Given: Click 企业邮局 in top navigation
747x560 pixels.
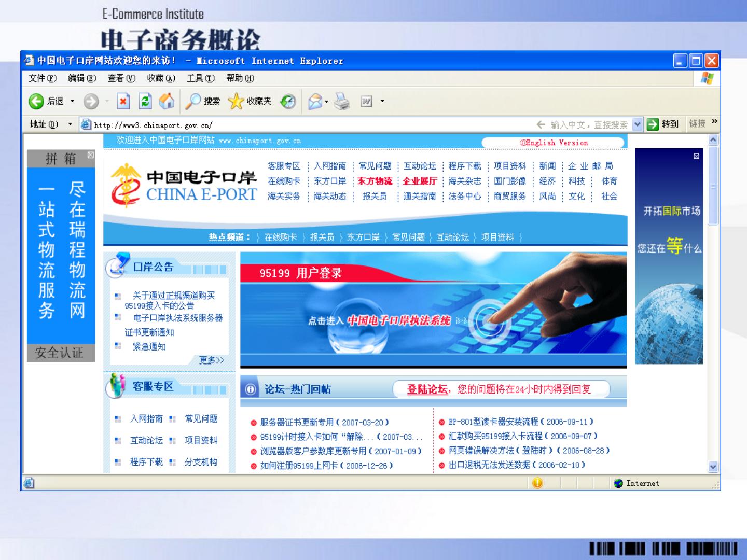Looking at the screenshot, I should pos(590,166).
